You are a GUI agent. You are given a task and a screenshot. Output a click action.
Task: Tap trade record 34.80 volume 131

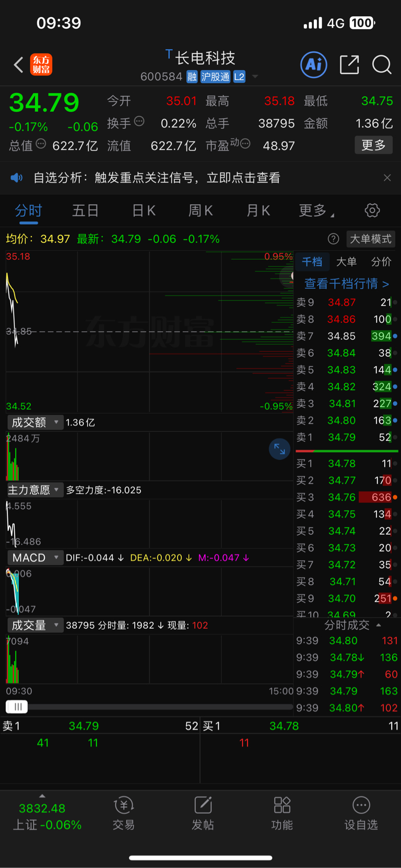[x=347, y=640]
